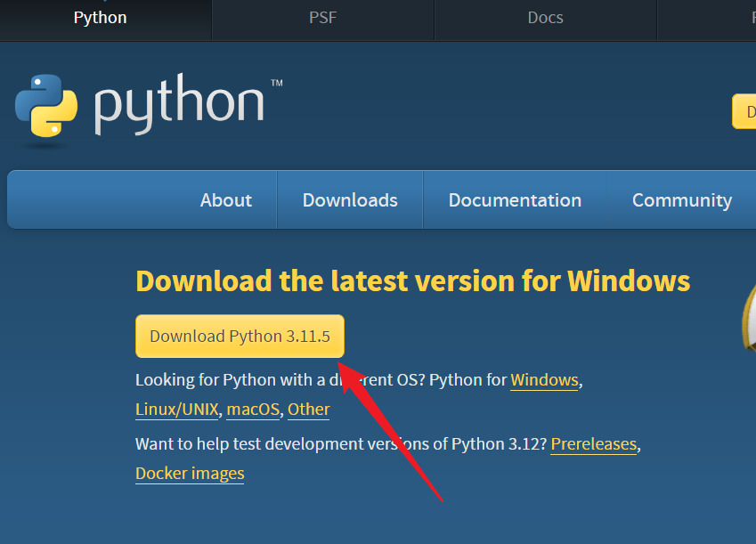
Task: Click the Python snake logo icon
Action: pos(45,105)
